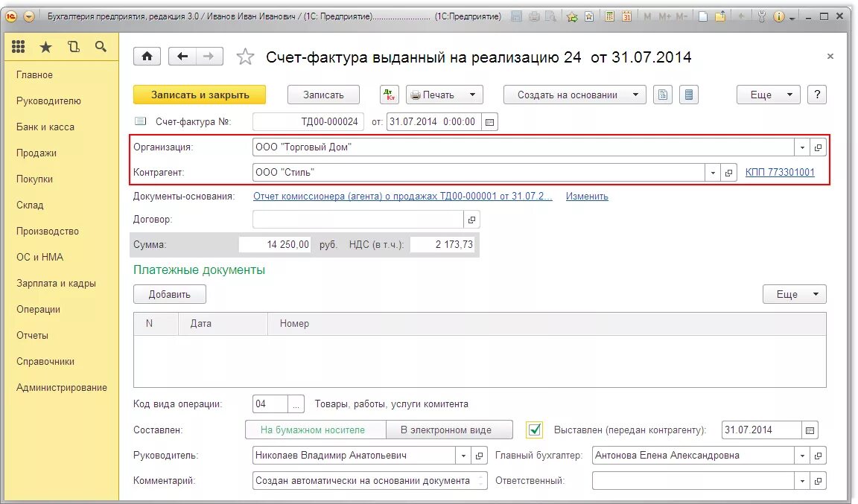Navigate back with left arrow

coord(182,57)
